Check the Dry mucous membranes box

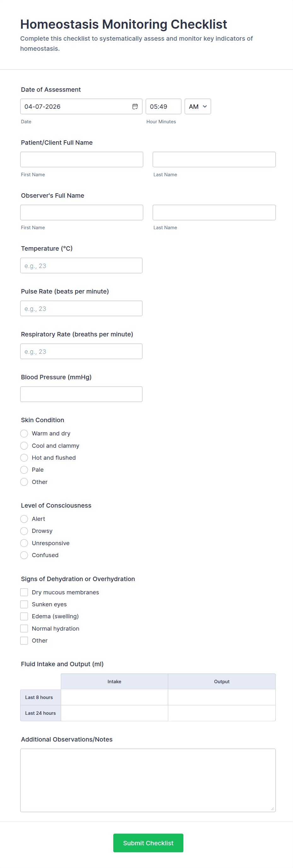click(24, 592)
